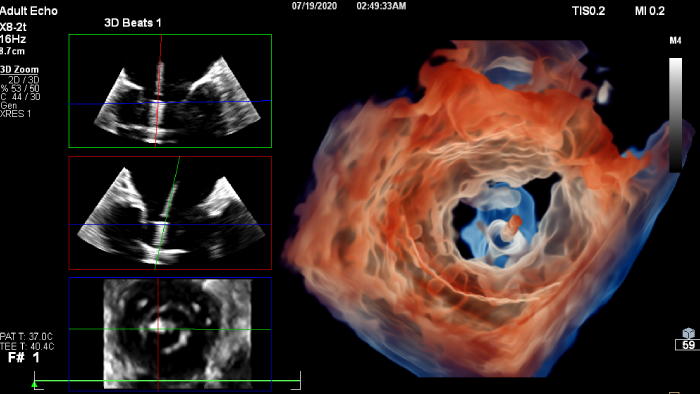Click the '3D Beats 1' label
Viewport: 700px width, 394px height.
point(133,23)
